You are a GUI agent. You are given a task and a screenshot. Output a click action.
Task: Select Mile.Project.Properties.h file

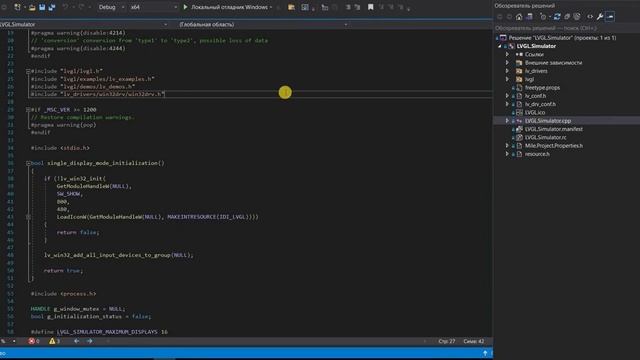coord(553,146)
